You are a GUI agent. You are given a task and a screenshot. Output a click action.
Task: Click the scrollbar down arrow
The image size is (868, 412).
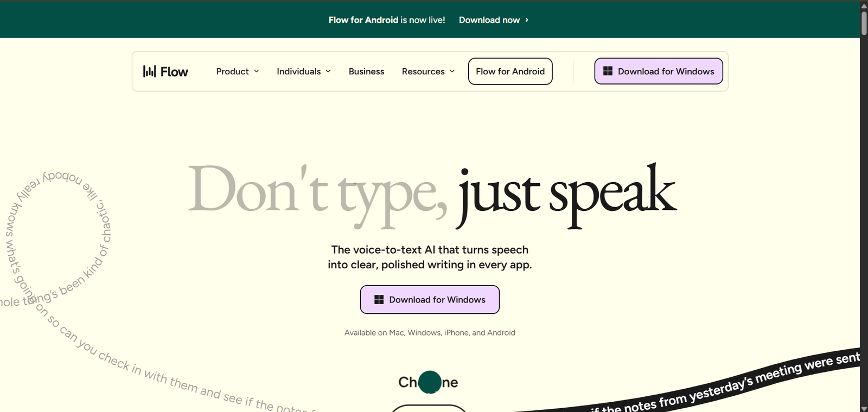click(864, 408)
